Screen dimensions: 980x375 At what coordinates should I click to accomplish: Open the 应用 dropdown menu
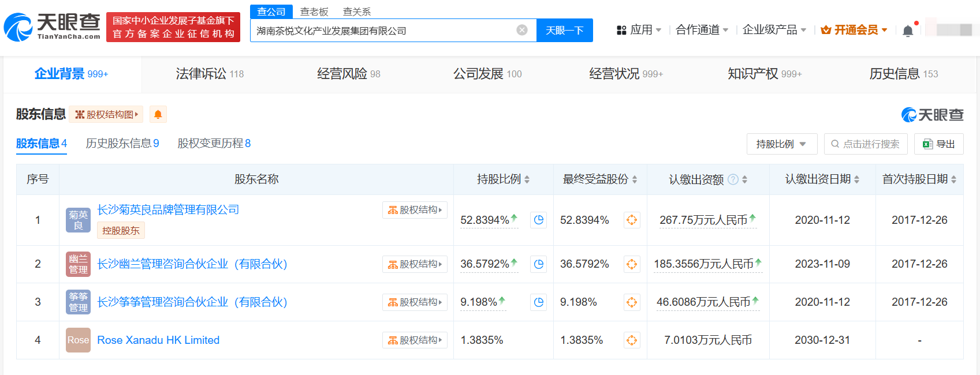[x=639, y=30]
